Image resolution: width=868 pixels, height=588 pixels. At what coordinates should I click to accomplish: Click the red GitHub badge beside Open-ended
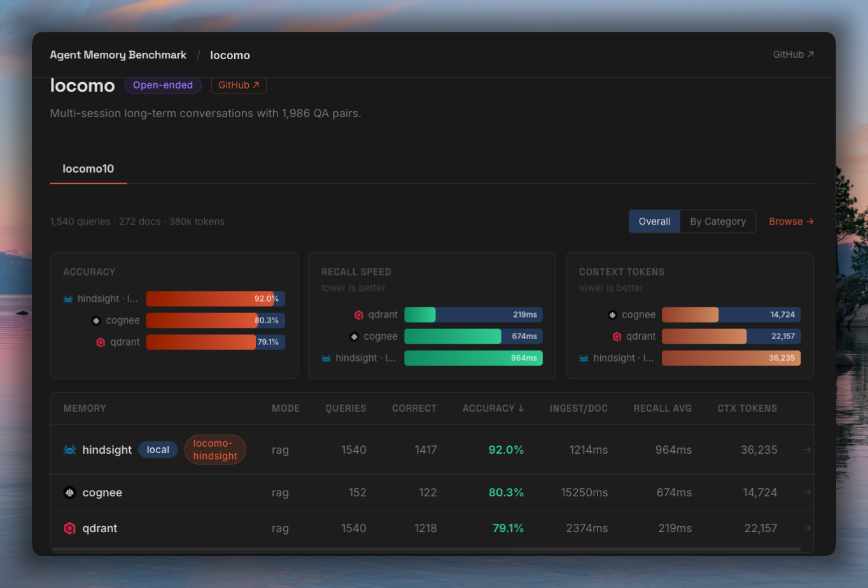pos(239,85)
